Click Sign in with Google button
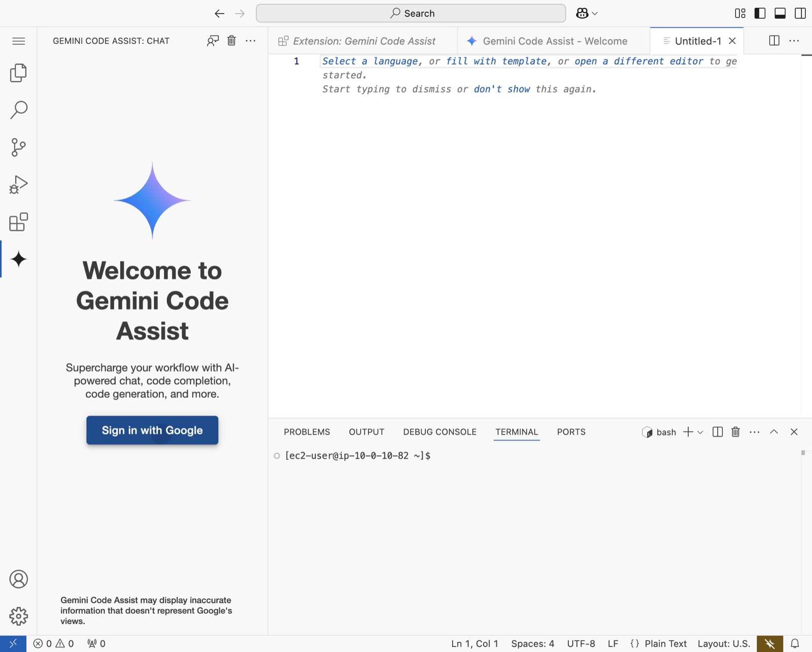This screenshot has height=652, width=812. (152, 430)
